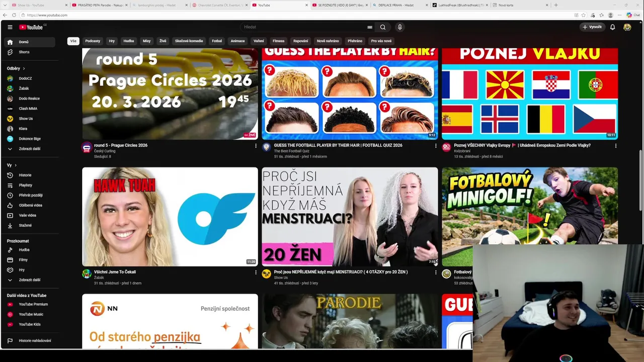Expand subscriptions with Zobrazit další

tap(30, 149)
